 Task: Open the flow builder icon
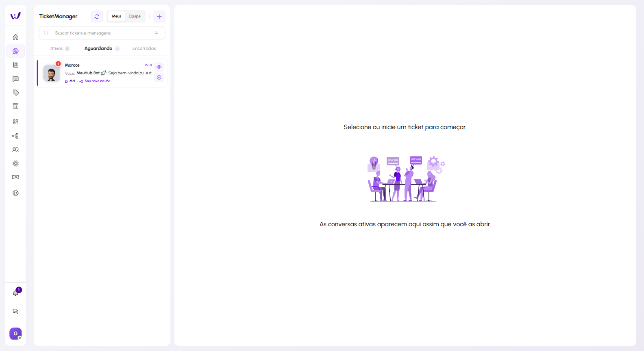click(15, 136)
